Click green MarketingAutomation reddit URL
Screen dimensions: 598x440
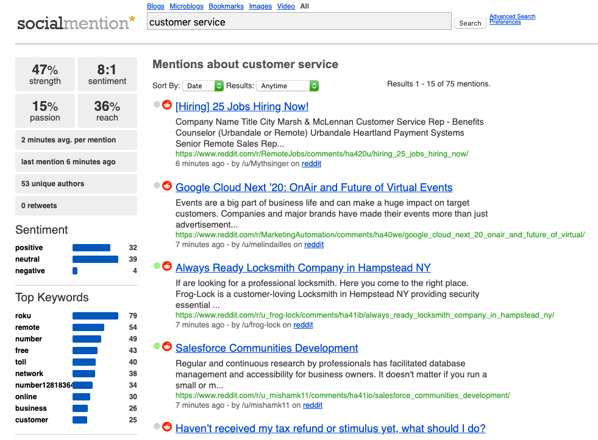point(380,234)
